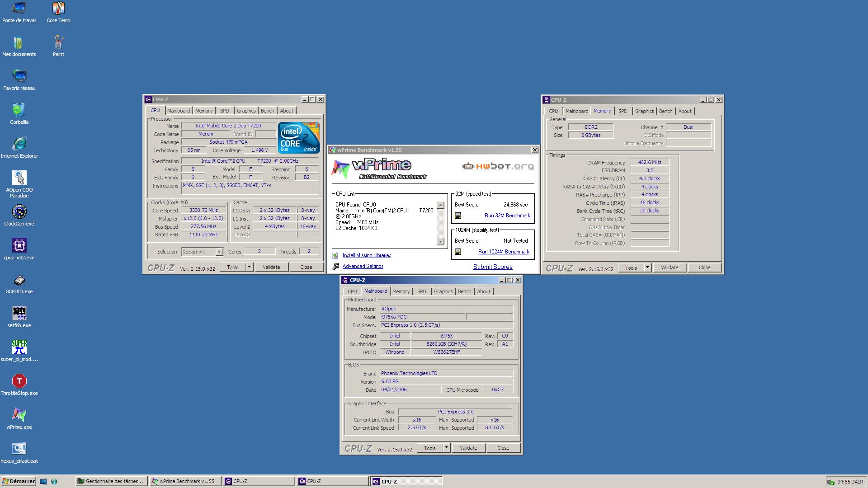Switch to SPD tab in CPU window

click(x=225, y=111)
